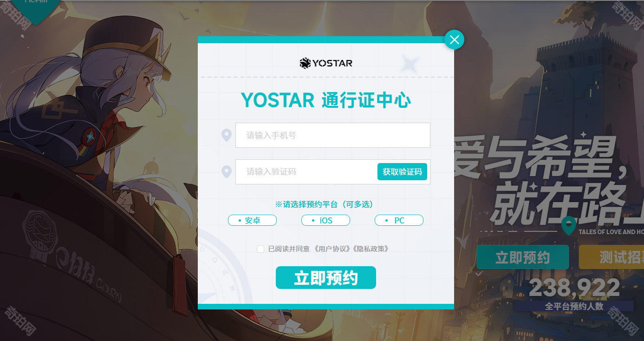Close the YOSTAR passport dialog
Viewport: 644px width, 341px height.
coord(454,40)
